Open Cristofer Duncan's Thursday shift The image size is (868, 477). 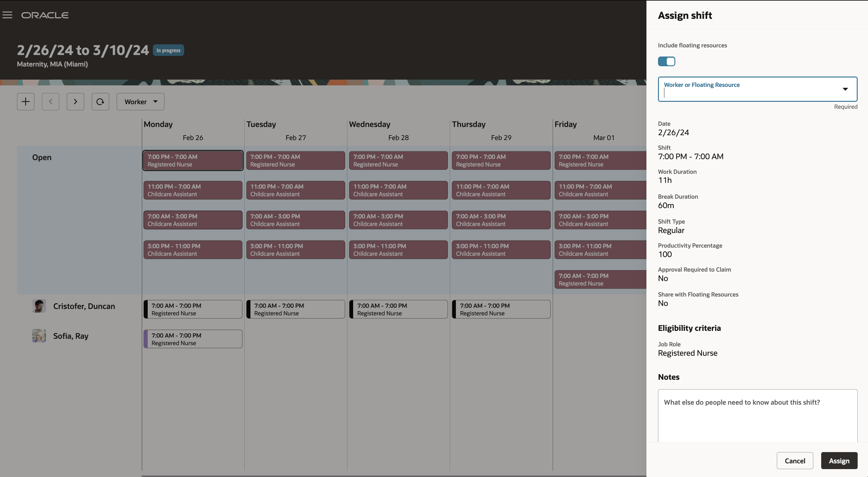click(x=501, y=309)
